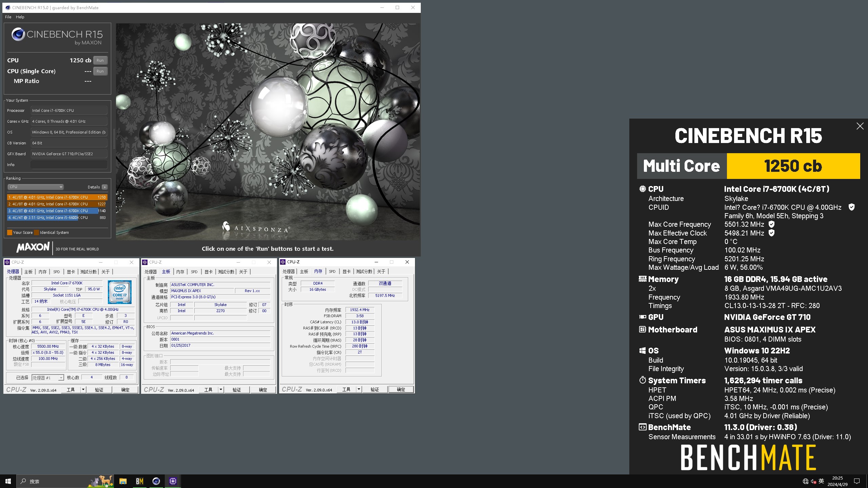Image resolution: width=868 pixels, height=488 pixels.
Task: Select ranking entry scoring 1250
Action: (57, 197)
